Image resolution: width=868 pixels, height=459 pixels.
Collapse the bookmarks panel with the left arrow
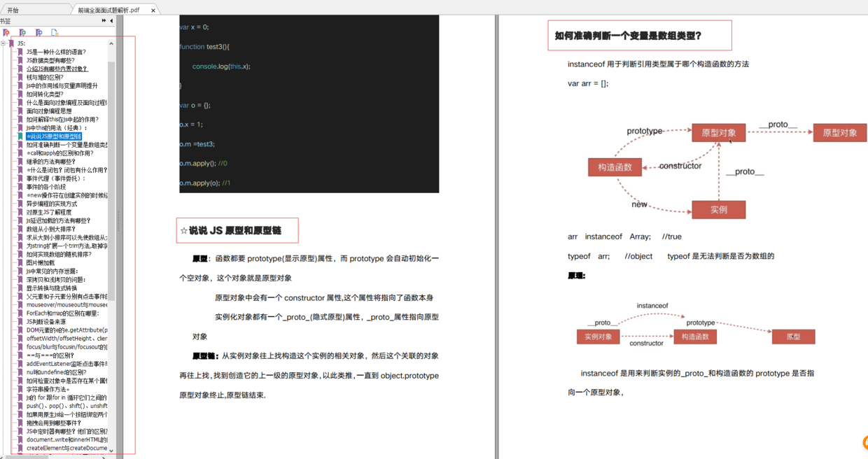pos(111,21)
